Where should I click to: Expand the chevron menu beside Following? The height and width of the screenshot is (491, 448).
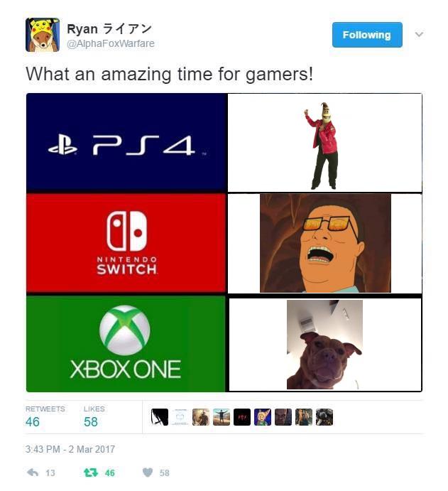(x=419, y=34)
